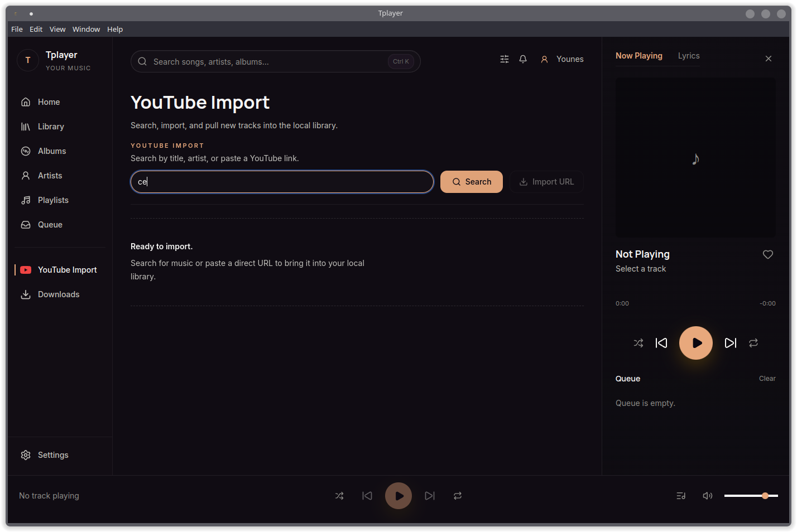Click the Tplayer logo avatar
797x532 pixels.
pos(28,60)
